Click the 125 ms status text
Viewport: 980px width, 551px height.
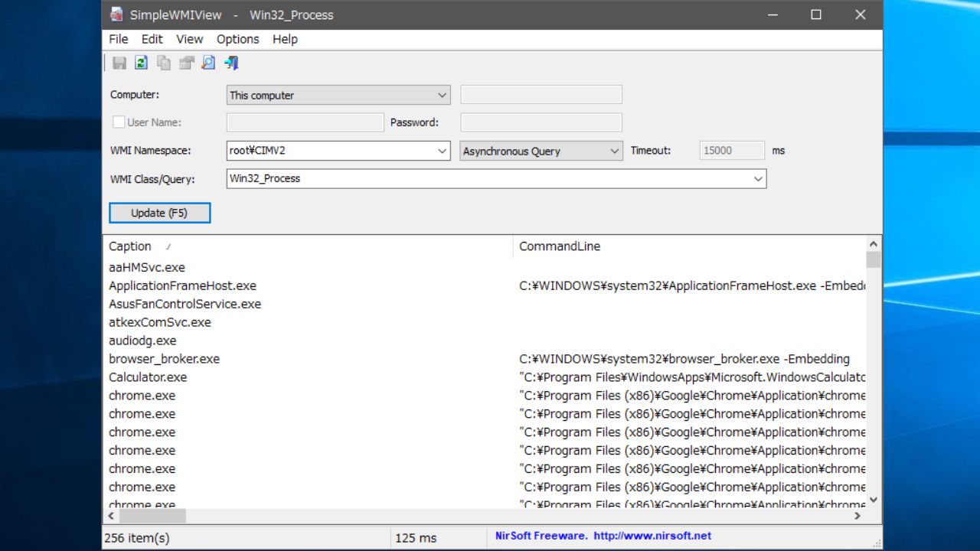point(416,538)
